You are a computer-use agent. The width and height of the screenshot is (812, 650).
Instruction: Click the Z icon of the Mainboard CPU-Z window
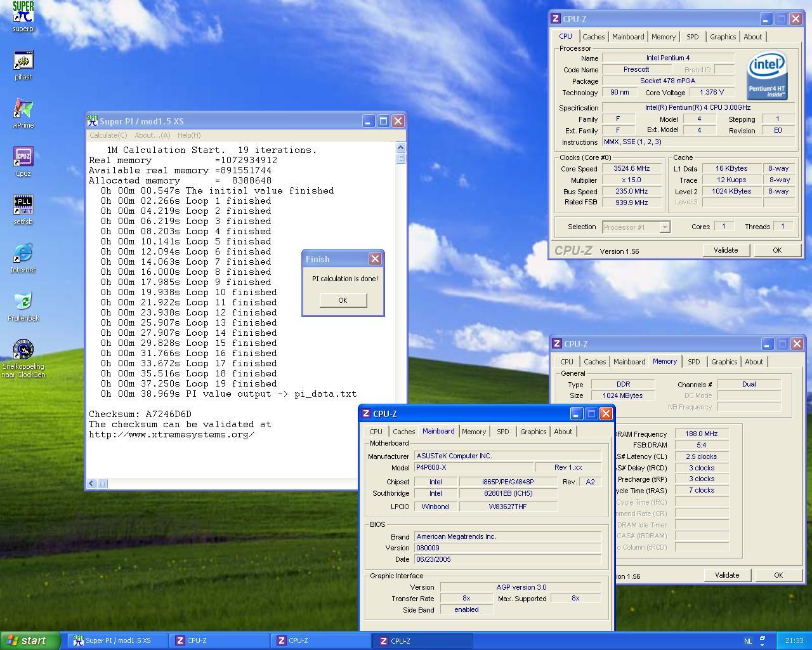click(x=366, y=413)
